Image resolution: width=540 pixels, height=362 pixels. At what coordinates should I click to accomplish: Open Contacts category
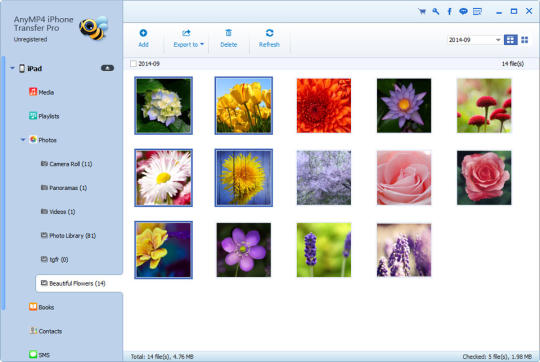click(45, 331)
